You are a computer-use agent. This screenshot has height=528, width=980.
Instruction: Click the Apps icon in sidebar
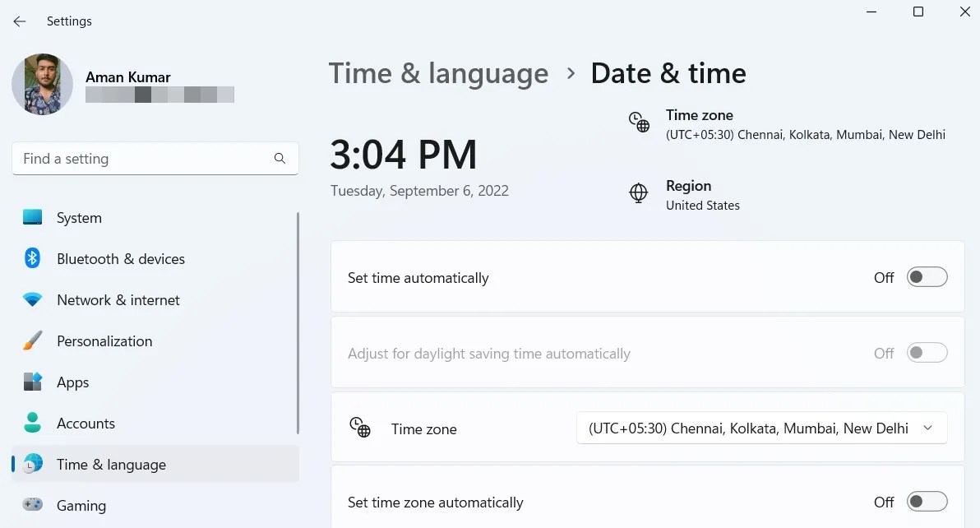coord(33,382)
